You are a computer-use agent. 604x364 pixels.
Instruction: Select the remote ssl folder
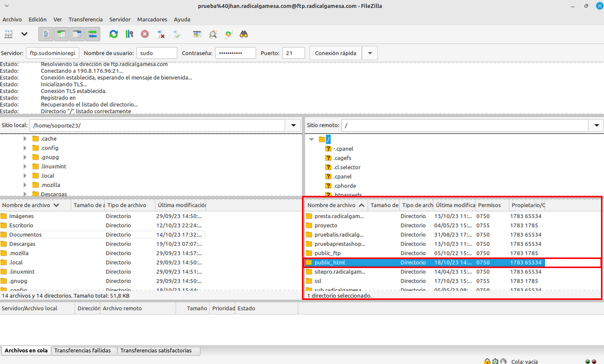click(x=425, y=281)
